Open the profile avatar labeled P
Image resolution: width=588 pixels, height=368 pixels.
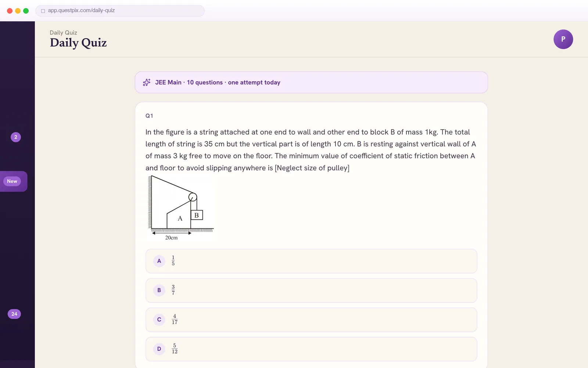click(x=563, y=39)
